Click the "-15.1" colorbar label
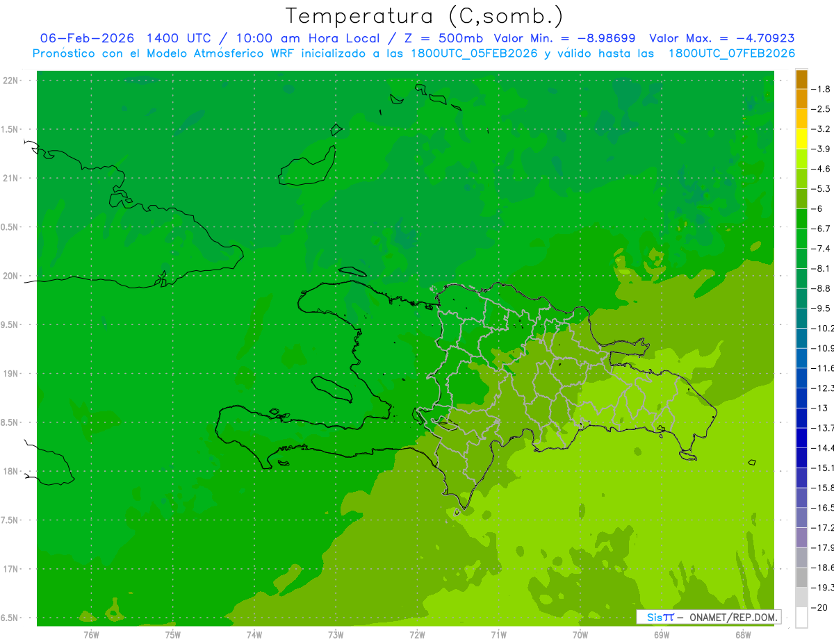834x644 pixels. 823,468
